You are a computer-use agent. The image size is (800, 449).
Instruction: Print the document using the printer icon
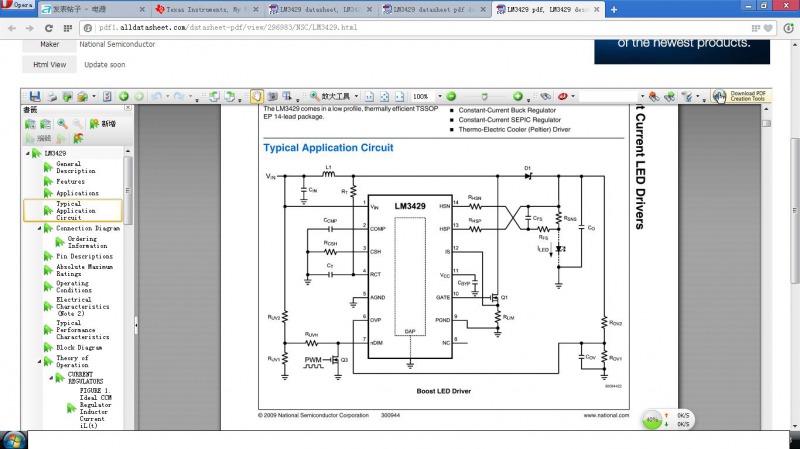pyautogui.click(x=52, y=96)
